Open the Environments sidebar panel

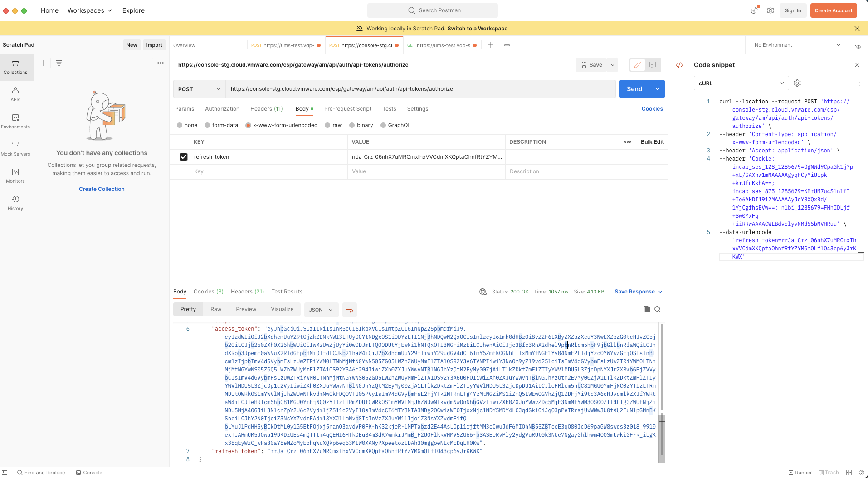[x=15, y=122]
